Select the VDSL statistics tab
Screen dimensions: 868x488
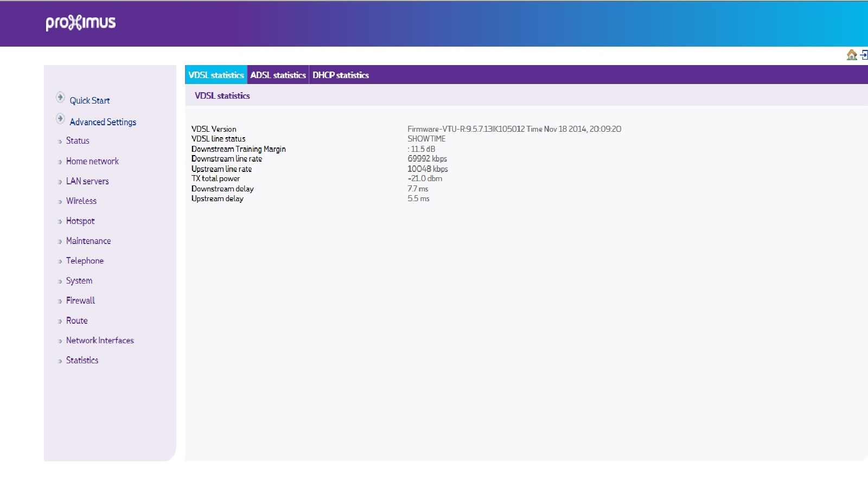[216, 75]
